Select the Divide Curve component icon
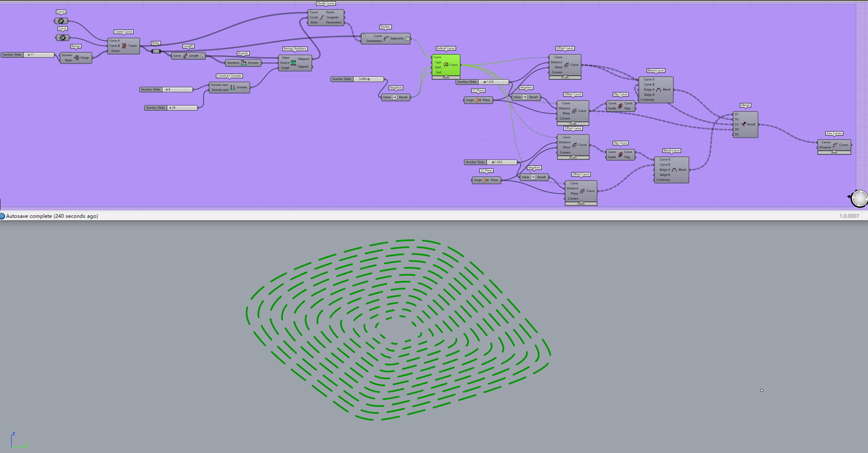The image size is (868, 453). point(322,17)
